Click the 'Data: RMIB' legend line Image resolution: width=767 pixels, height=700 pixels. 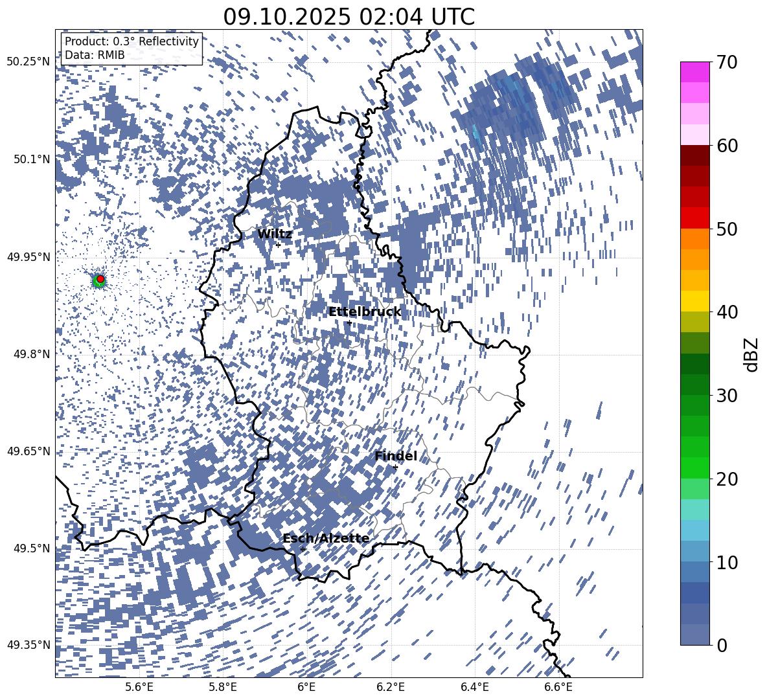(x=95, y=55)
